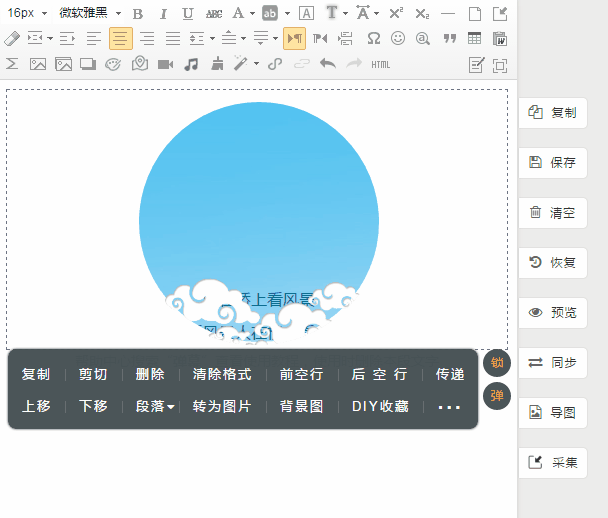Click the 弹 round button
608x518 pixels.
(497, 395)
